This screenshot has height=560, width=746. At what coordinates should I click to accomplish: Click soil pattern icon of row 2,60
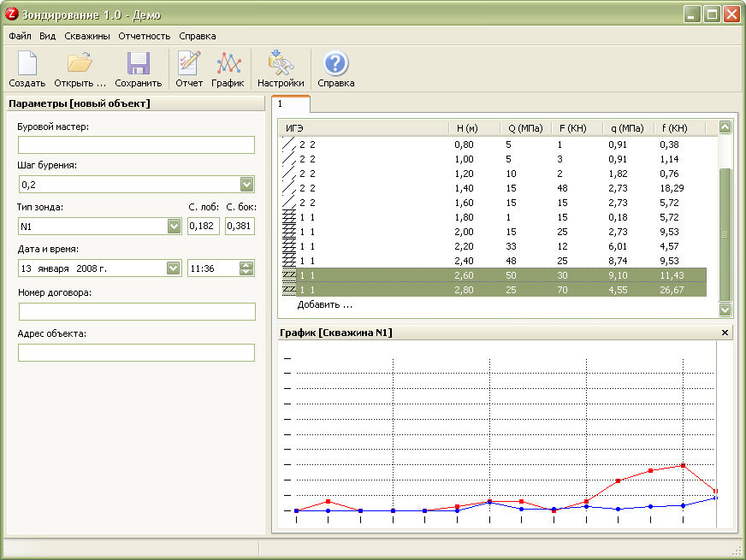pos(289,275)
